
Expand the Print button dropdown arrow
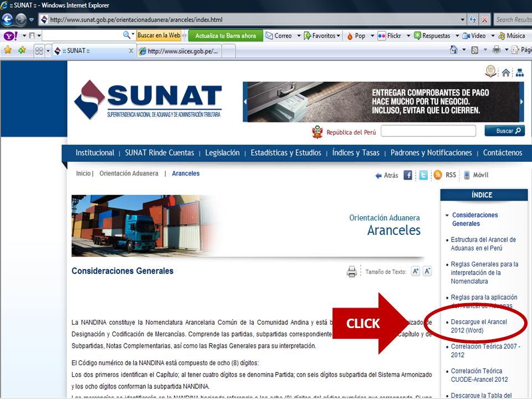[506, 50]
